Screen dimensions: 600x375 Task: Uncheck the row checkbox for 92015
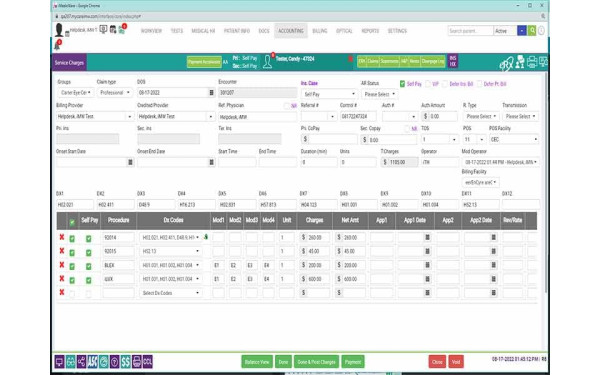(72, 253)
